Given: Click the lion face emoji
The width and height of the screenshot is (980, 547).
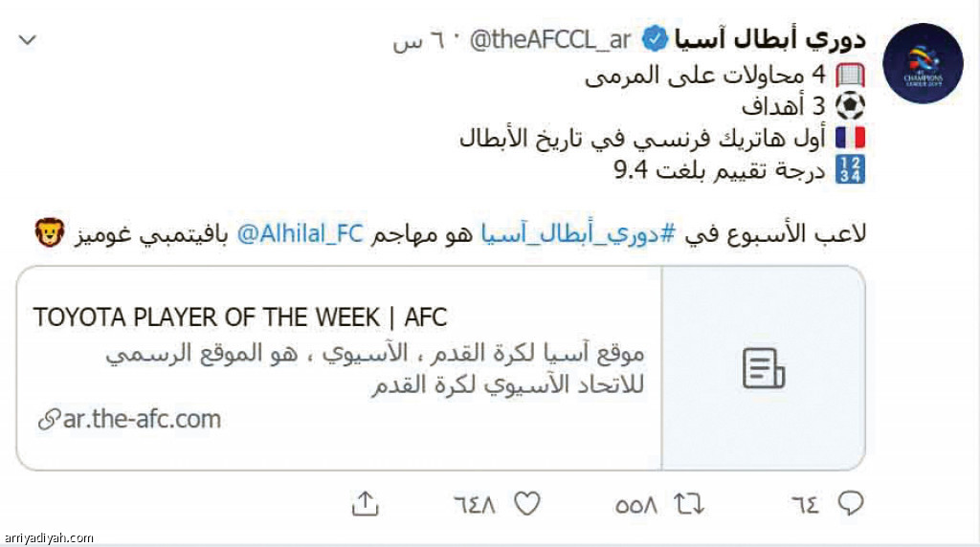Looking at the screenshot, I should 50,233.
